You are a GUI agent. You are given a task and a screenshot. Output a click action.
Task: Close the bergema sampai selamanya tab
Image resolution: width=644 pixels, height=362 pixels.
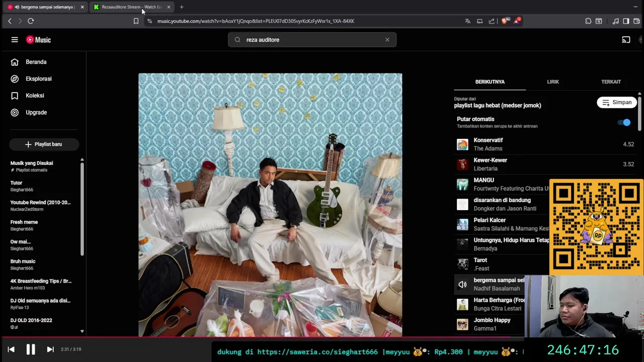[82, 7]
